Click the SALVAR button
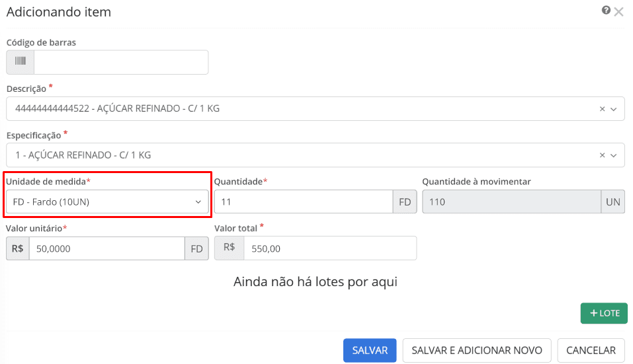The width and height of the screenshot is (633, 364). click(x=370, y=350)
